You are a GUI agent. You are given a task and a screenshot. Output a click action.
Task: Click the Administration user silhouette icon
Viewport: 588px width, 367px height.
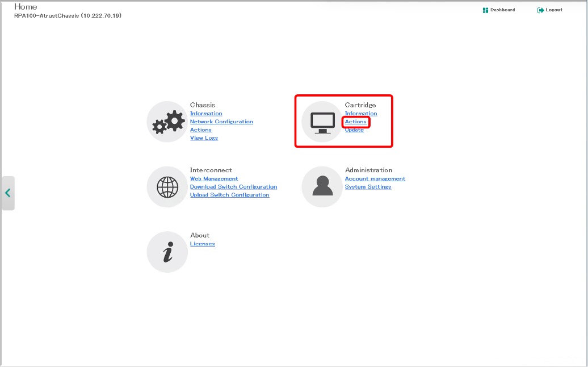pos(322,187)
